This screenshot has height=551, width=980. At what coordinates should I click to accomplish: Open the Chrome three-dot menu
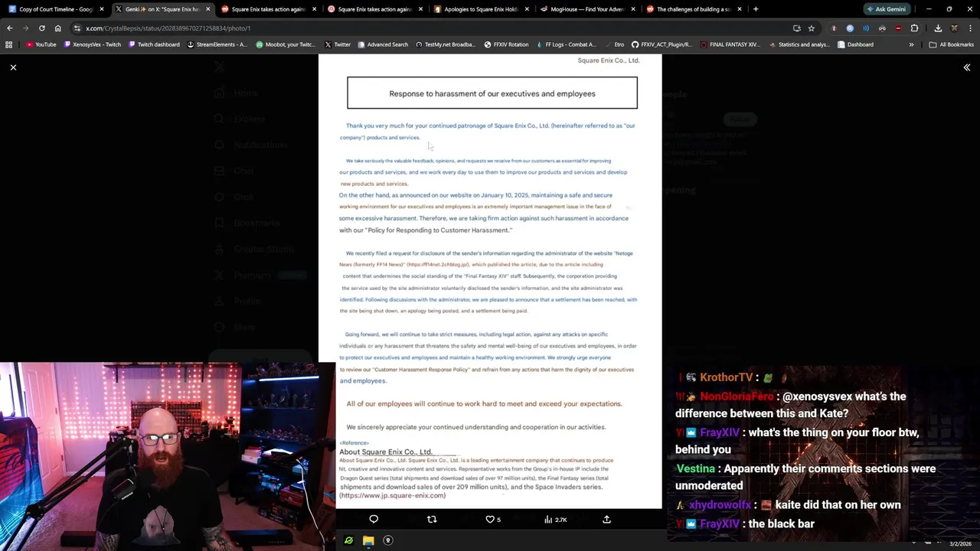[x=970, y=28]
